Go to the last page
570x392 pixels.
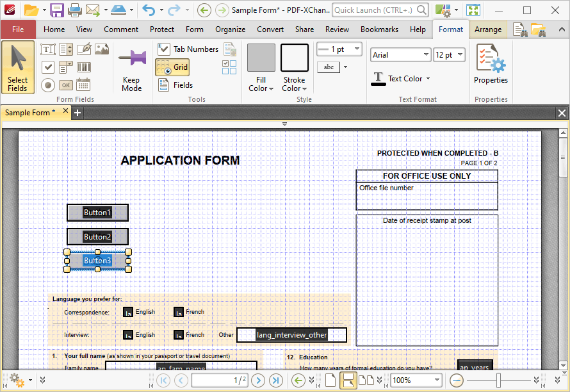pos(276,380)
